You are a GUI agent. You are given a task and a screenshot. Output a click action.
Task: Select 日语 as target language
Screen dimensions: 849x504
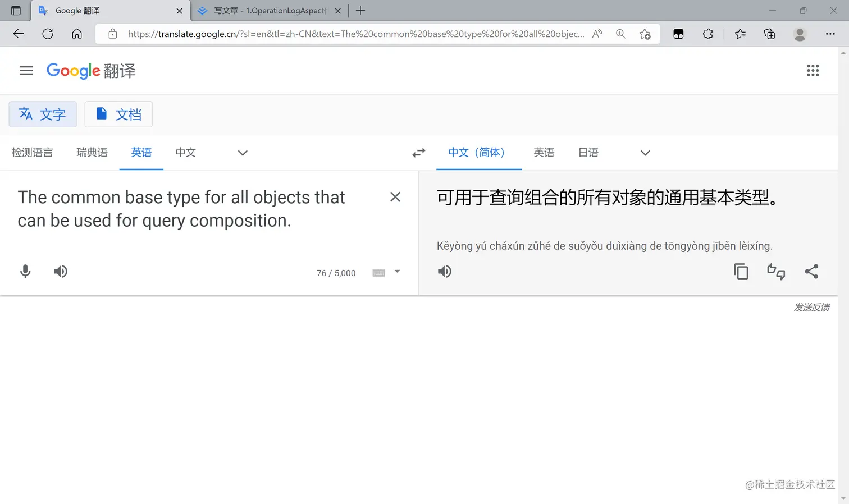(588, 153)
